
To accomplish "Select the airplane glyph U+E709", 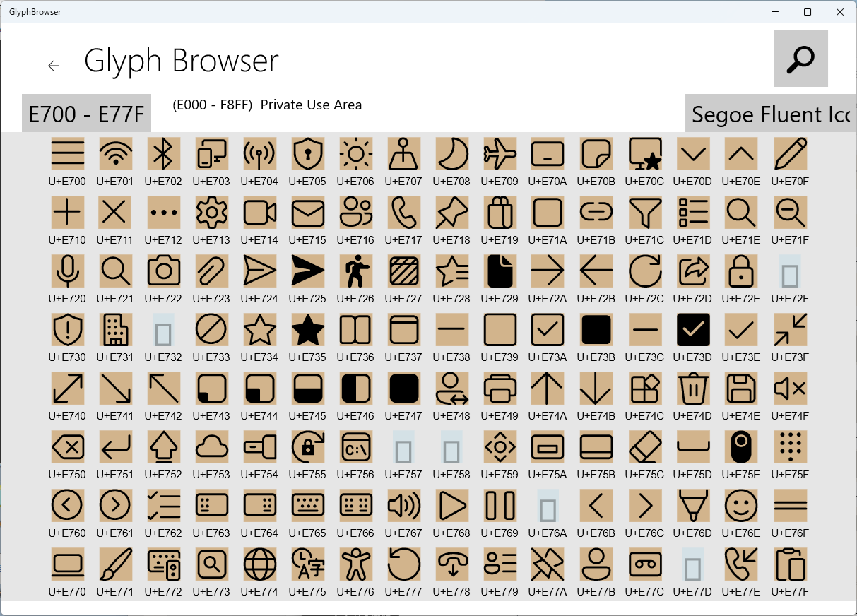I will click(x=500, y=154).
